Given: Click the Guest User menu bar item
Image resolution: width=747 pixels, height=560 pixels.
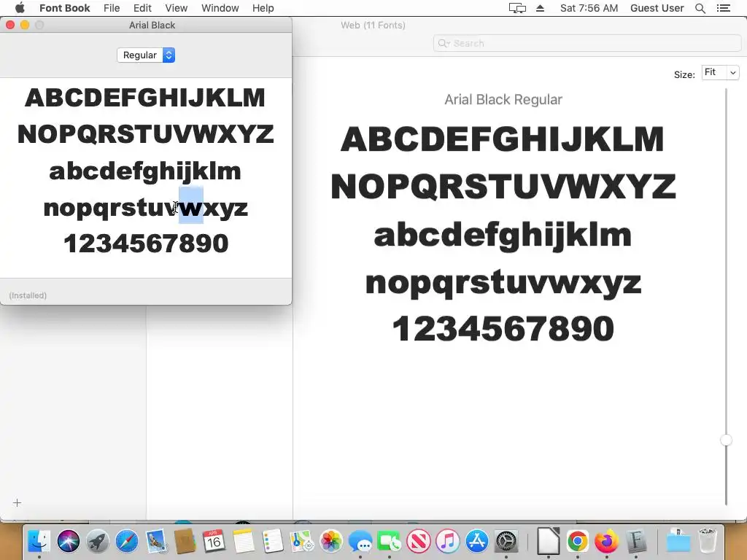Looking at the screenshot, I should pos(657,8).
